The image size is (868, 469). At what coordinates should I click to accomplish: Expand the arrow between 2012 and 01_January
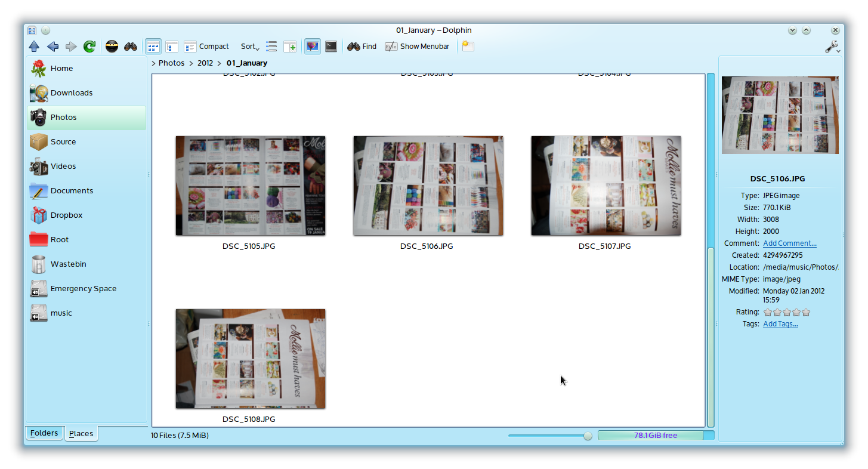pyautogui.click(x=220, y=63)
